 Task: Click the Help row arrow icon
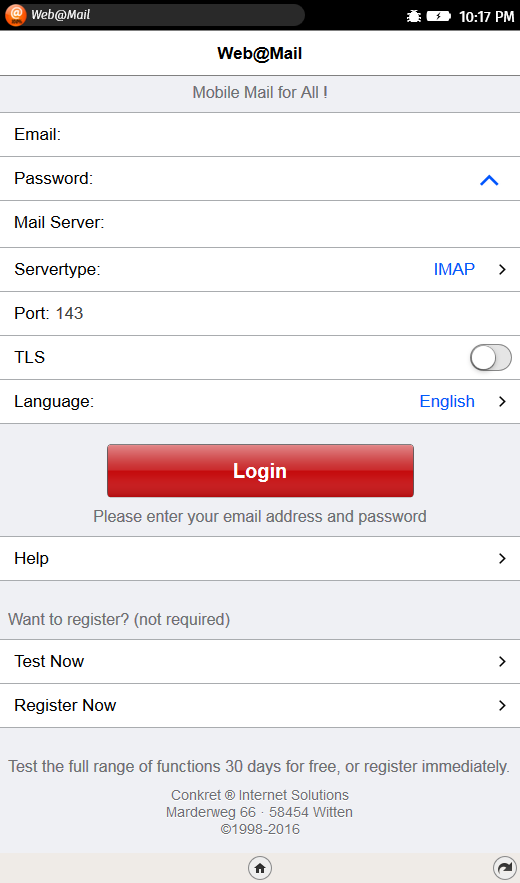pyautogui.click(x=502, y=558)
